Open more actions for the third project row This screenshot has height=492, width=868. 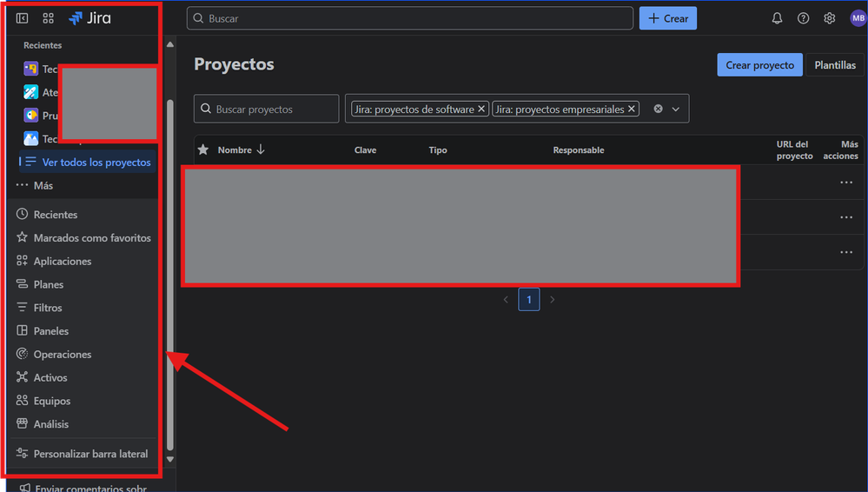point(846,252)
